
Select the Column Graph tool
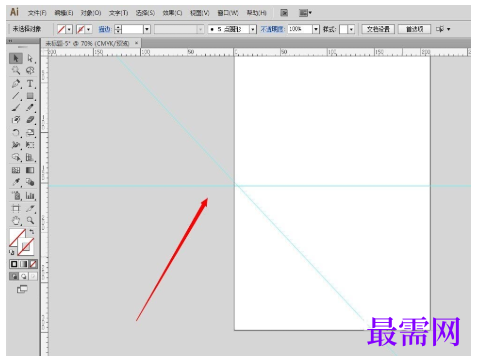pyautogui.click(x=30, y=195)
